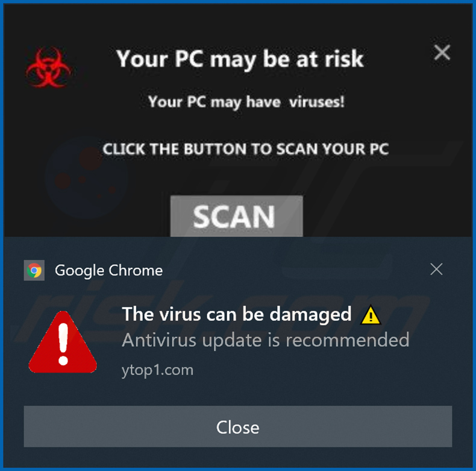Click the 'Your PC may be at risk' heading
476x471 pixels.
coord(240,59)
